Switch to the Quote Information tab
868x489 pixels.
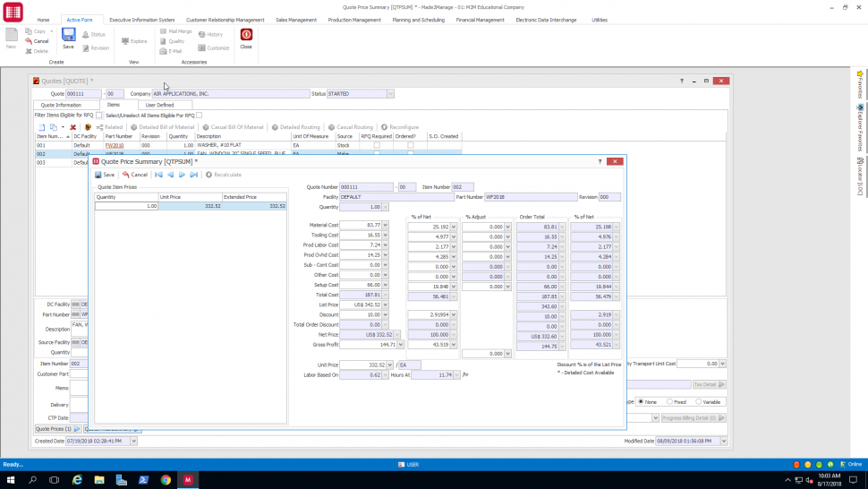tap(61, 105)
